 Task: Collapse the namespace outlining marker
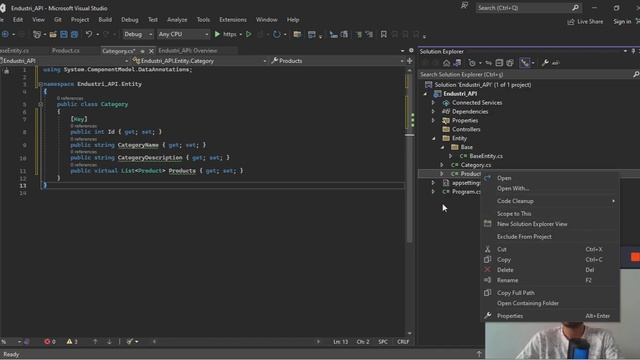[x=40, y=84]
